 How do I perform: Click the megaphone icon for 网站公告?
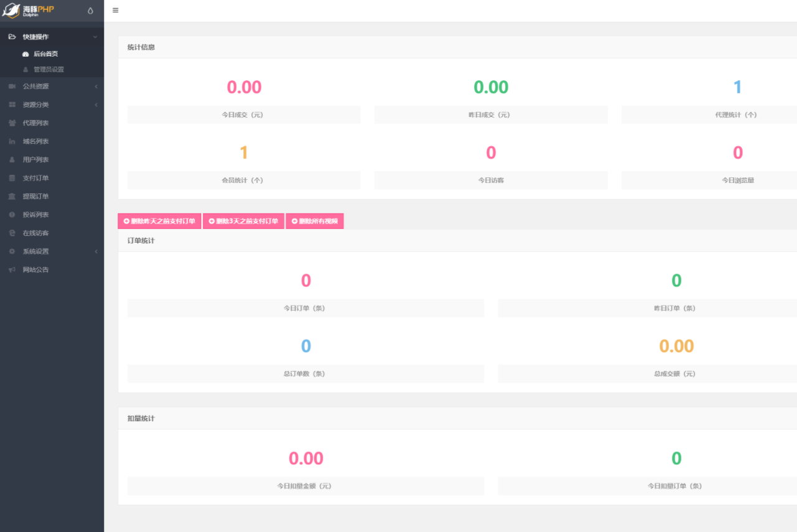pyautogui.click(x=12, y=270)
